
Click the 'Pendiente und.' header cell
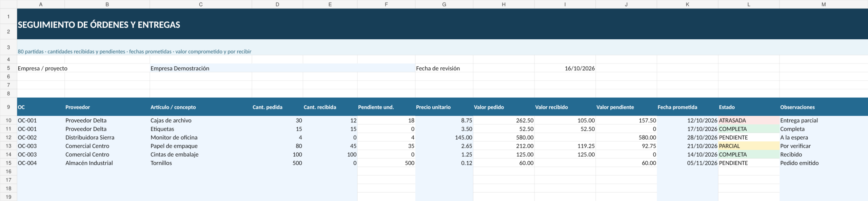click(x=386, y=107)
